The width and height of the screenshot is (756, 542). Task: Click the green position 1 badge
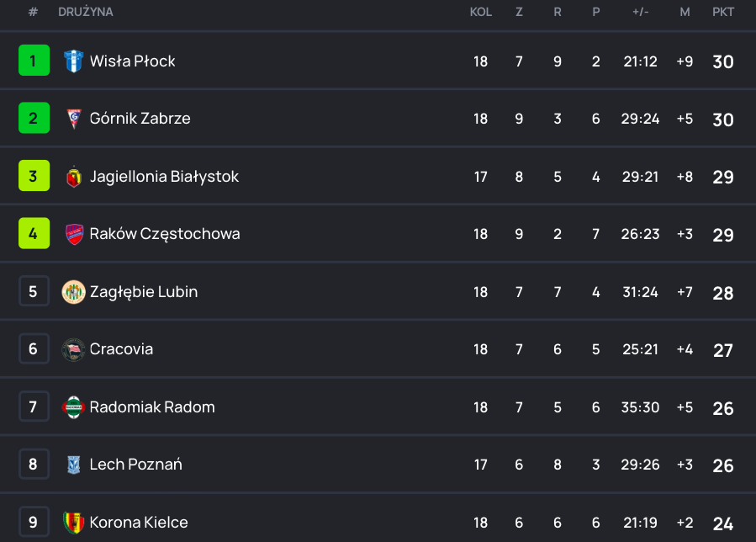click(34, 61)
